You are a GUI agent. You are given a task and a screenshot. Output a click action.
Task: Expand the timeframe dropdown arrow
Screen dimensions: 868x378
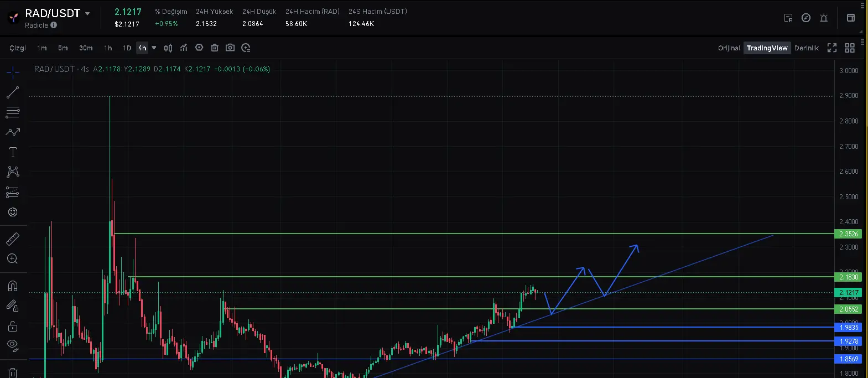tap(154, 48)
